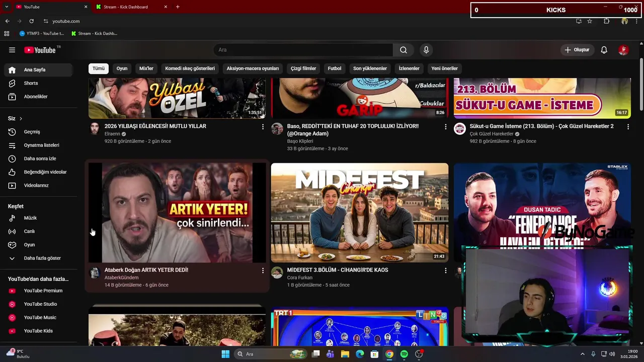Open the ARTIK YETER video thumbnail

[x=177, y=213]
